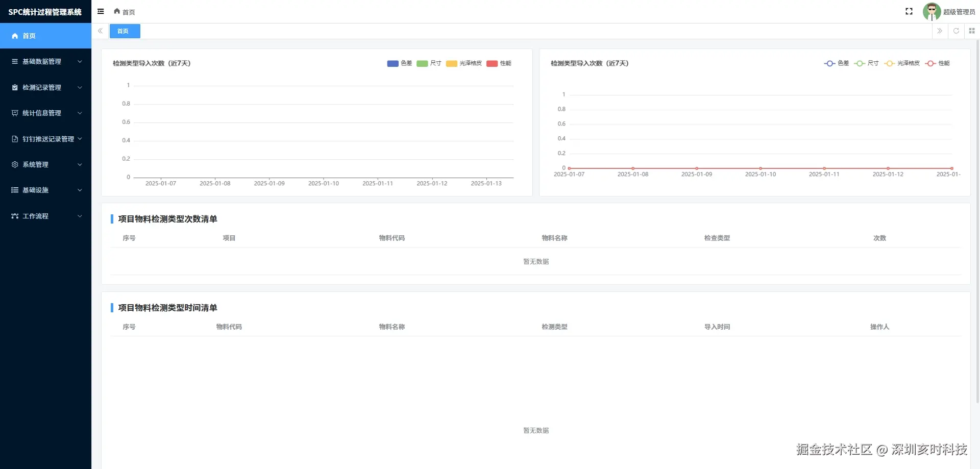Refresh the current tab with reload icon
This screenshot has width=980, height=469.
coord(956,31)
